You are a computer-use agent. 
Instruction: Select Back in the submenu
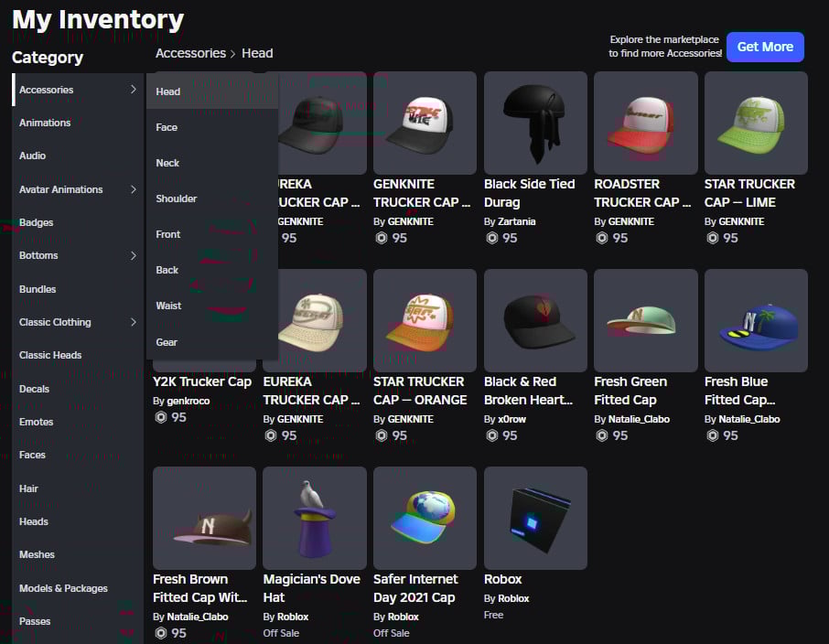(212, 270)
